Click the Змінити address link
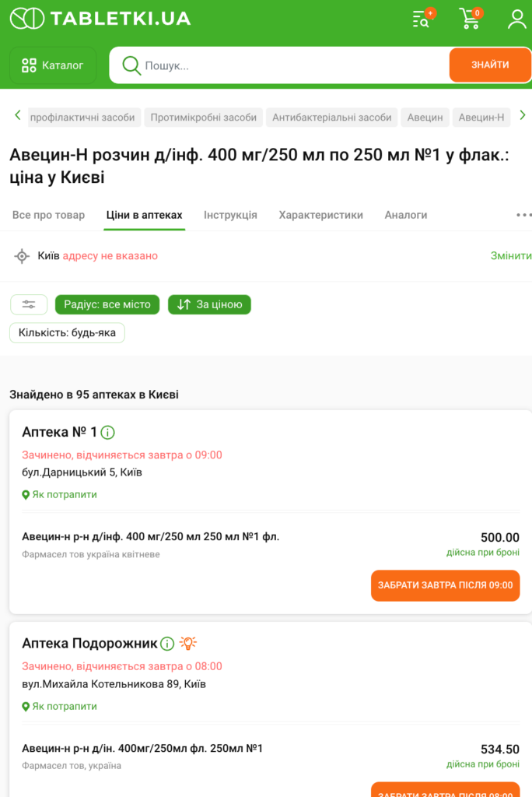The image size is (532, 797). pyautogui.click(x=511, y=256)
